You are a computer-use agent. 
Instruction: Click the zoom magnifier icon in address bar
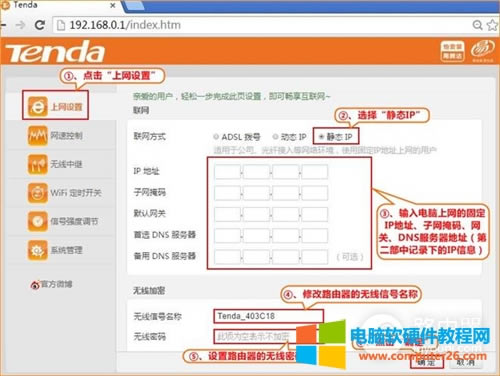pyautogui.click(x=477, y=25)
